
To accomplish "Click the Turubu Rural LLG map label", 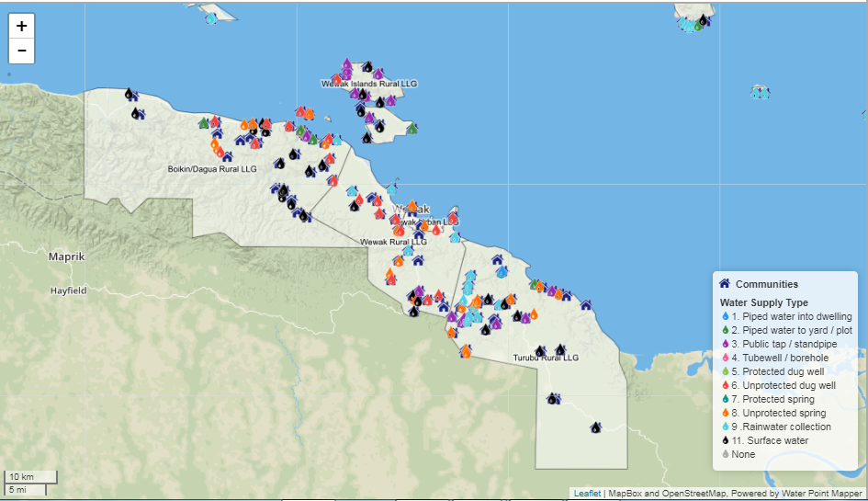I will coord(546,358).
